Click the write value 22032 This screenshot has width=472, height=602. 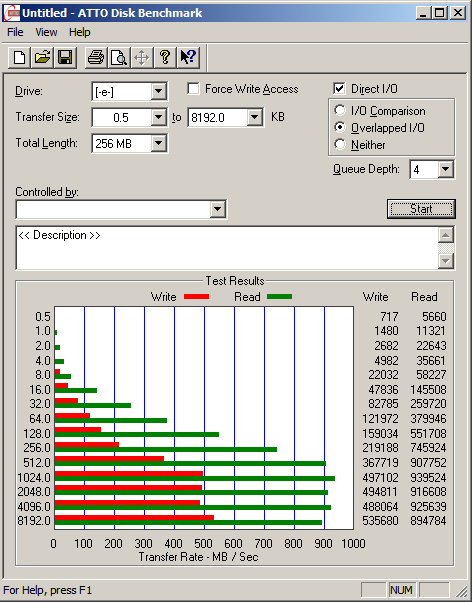[383, 375]
